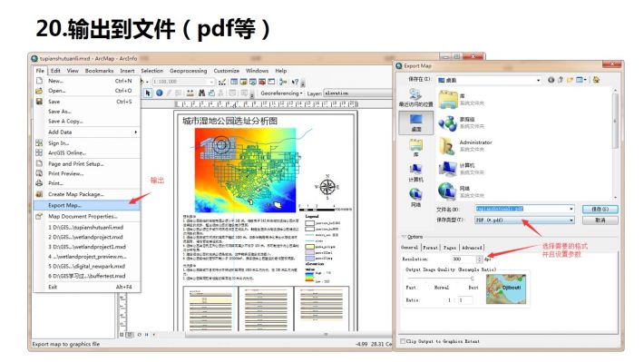Select the 桌面 shortcut in the places sidebar

coord(415,122)
